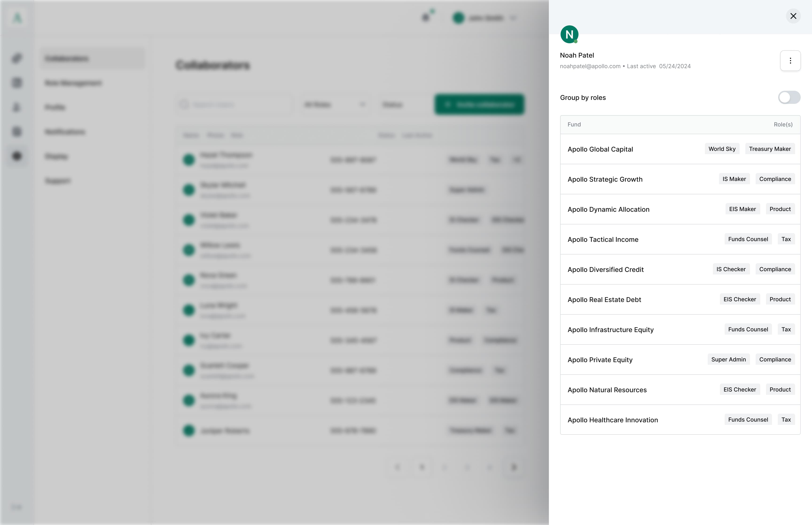This screenshot has width=812, height=525.
Task: Click the Role(s) column header
Action: (783, 124)
